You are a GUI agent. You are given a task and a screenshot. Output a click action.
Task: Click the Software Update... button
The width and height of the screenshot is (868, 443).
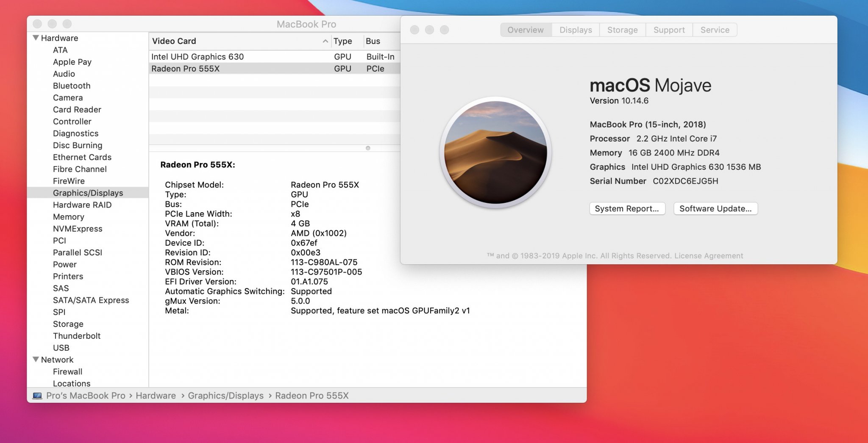point(715,209)
